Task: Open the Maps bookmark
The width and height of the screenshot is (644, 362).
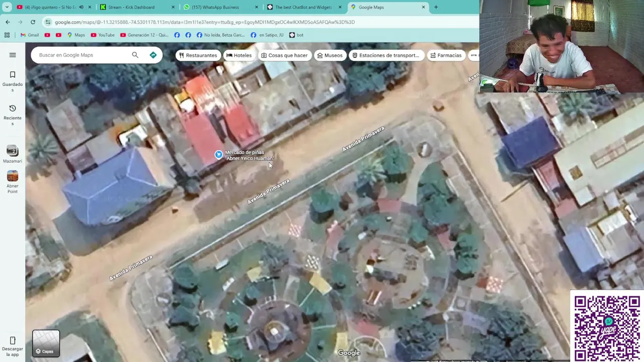Action: [x=76, y=35]
